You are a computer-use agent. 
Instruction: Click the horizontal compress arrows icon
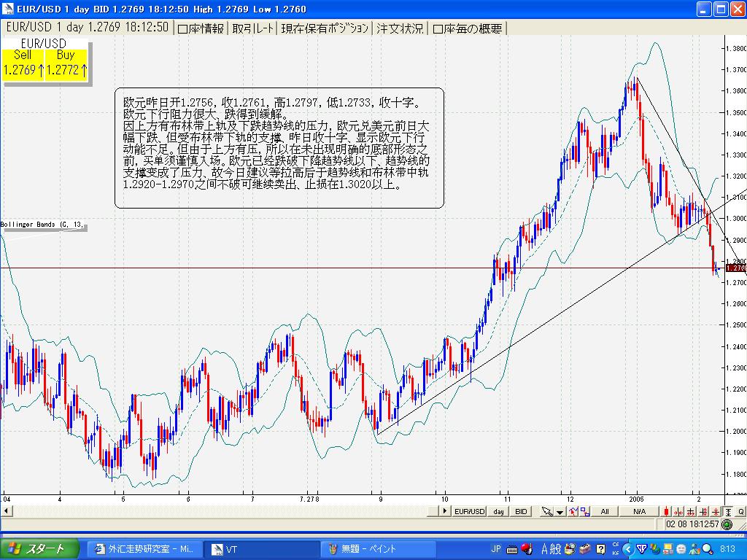(x=679, y=511)
